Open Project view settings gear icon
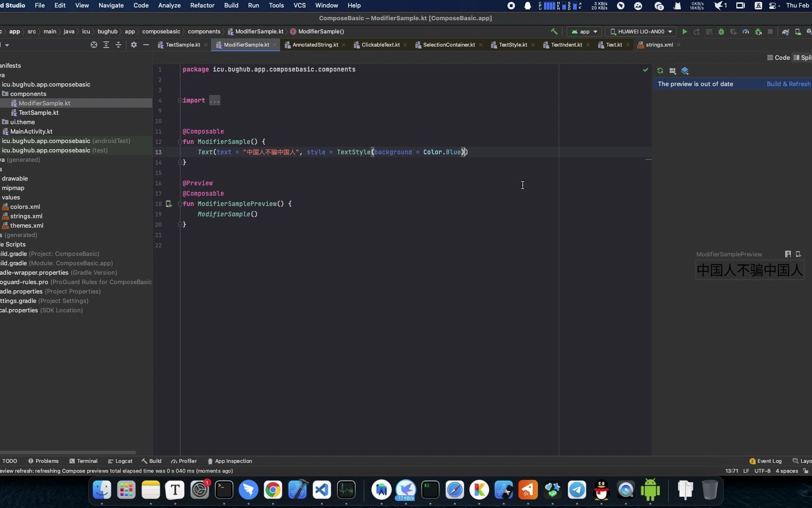812x508 pixels. [134, 45]
